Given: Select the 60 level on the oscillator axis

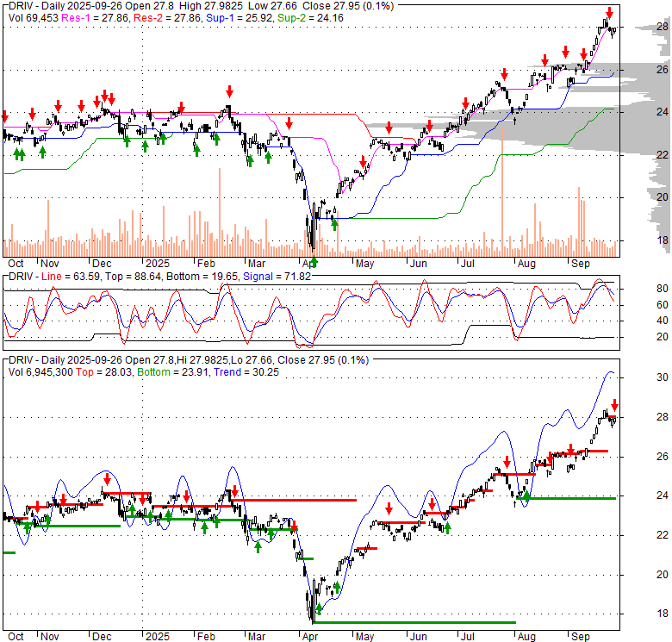Looking at the screenshot, I should tap(663, 305).
